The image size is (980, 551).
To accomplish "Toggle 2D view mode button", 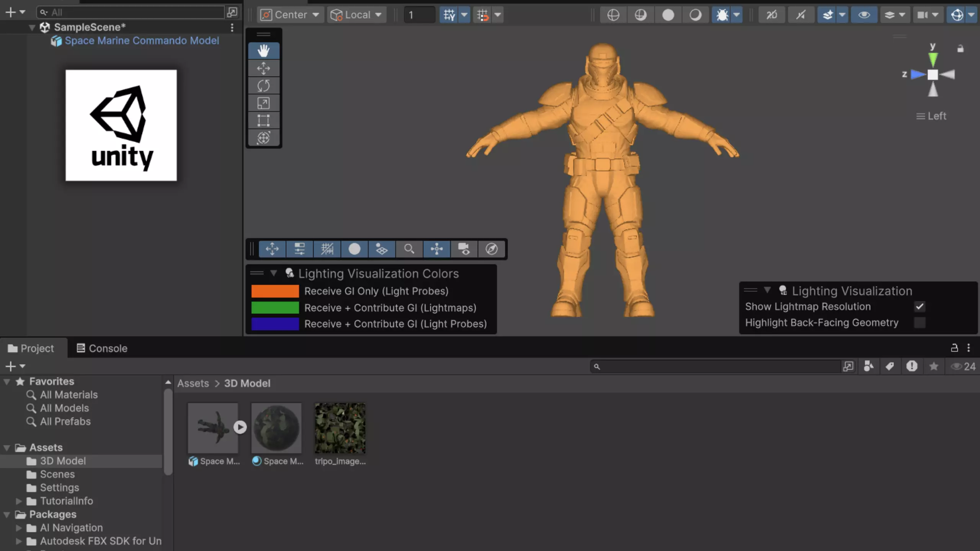I will 771,15.
